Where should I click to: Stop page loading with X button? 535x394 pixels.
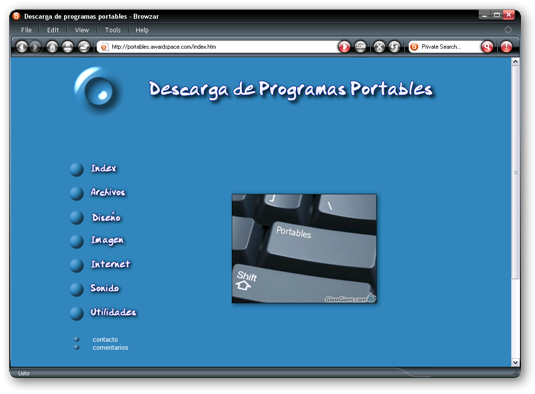click(x=379, y=47)
